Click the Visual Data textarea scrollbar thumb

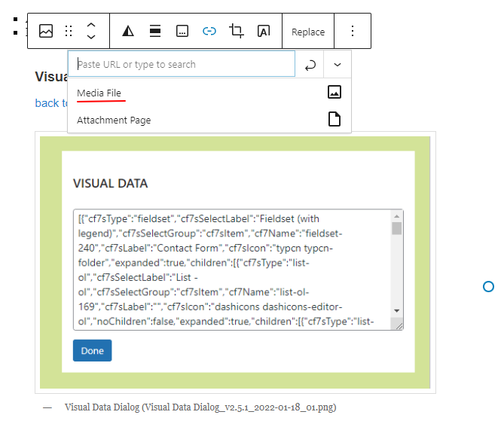[x=396, y=228]
